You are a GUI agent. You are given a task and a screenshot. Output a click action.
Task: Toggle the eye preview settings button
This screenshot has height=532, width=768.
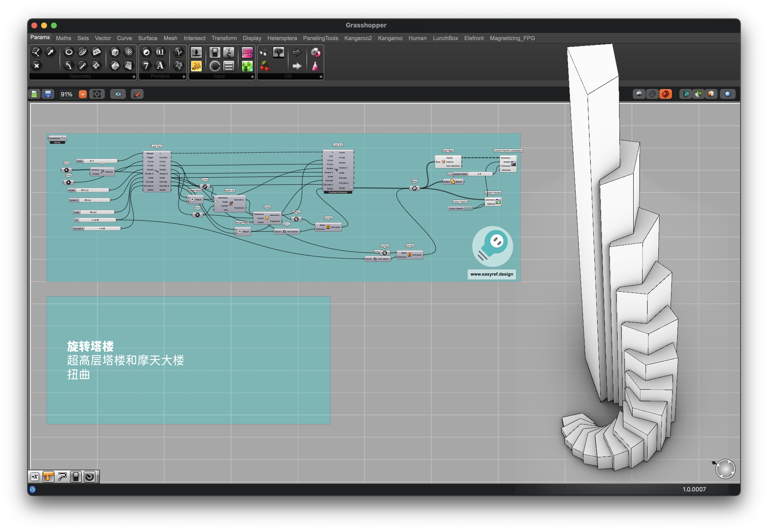pyautogui.click(x=118, y=94)
